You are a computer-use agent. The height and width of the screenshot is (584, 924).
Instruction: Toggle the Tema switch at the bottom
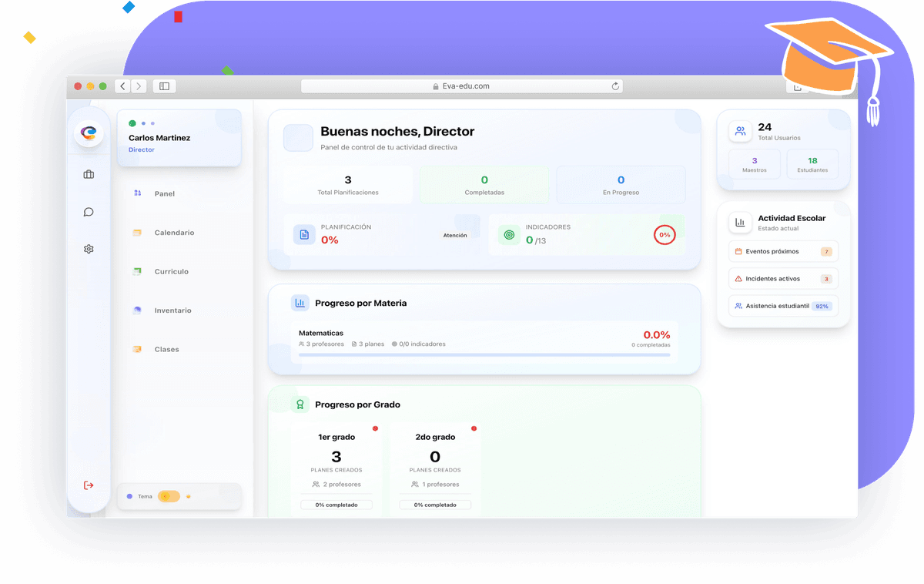pos(171,496)
